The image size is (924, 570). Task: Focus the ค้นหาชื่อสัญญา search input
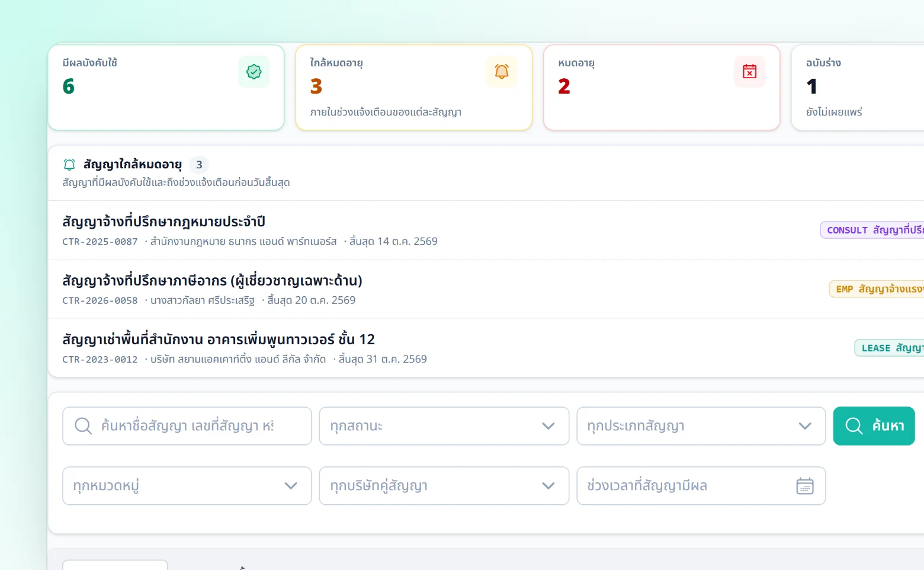(x=187, y=426)
